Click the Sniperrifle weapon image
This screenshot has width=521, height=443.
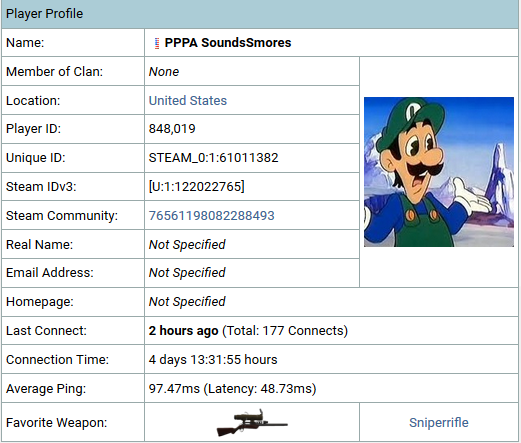tap(252, 423)
